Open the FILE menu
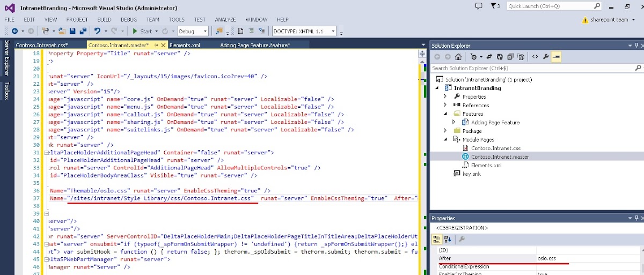 10,20
